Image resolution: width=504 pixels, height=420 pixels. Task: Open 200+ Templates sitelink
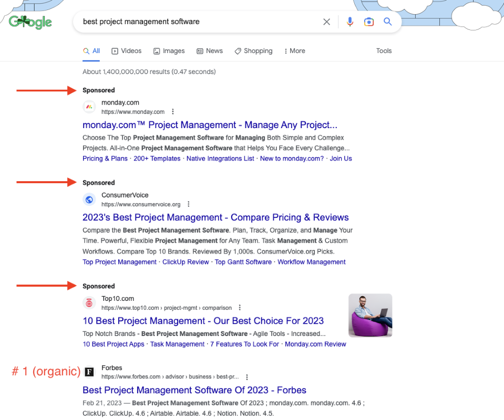click(157, 159)
